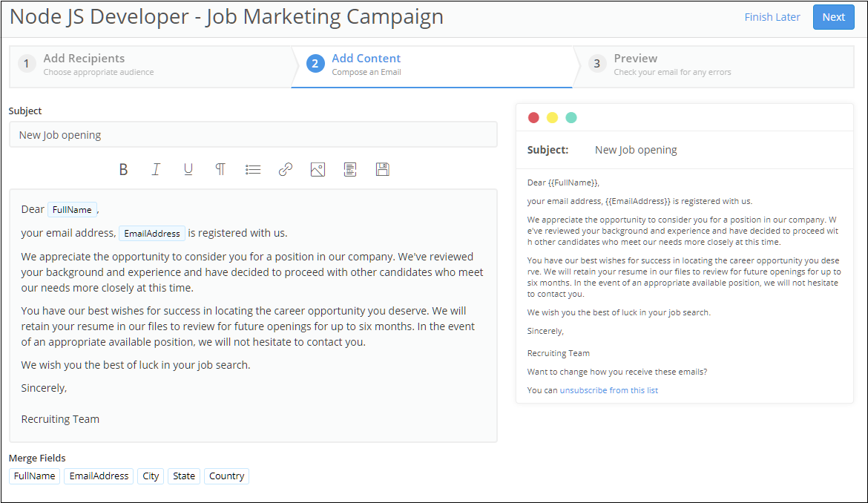Insert the Country merge field
The height and width of the screenshot is (503, 868).
(x=226, y=476)
